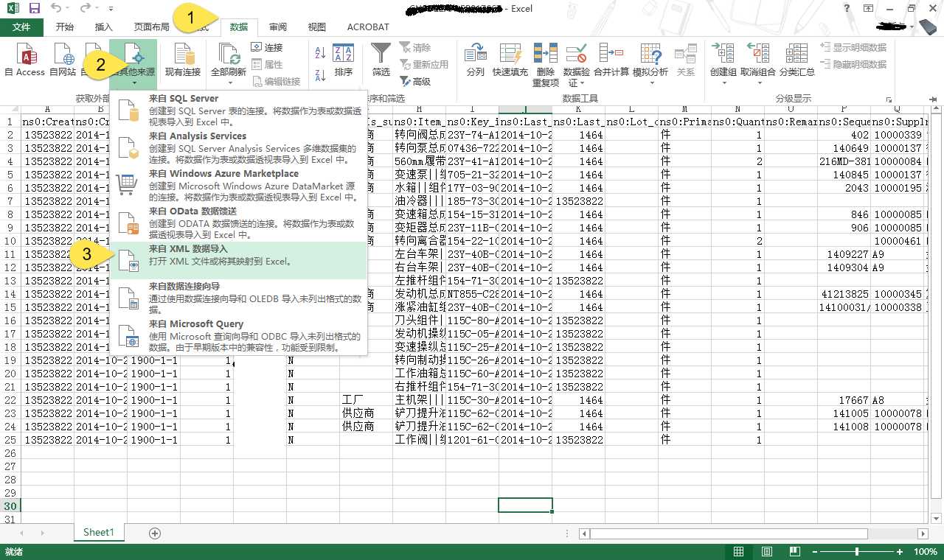The height and width of the screenshot is (560, 944).
Task: Choose 来自数据连接向导 entry
Action: (238, 298)
